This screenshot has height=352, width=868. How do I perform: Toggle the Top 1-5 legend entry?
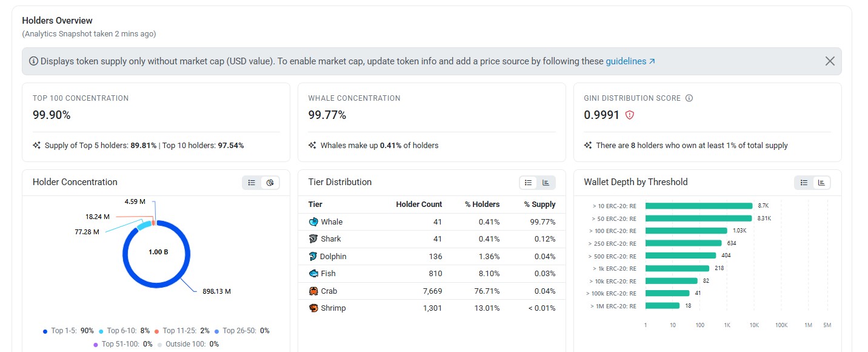click(x=68, y=331)
